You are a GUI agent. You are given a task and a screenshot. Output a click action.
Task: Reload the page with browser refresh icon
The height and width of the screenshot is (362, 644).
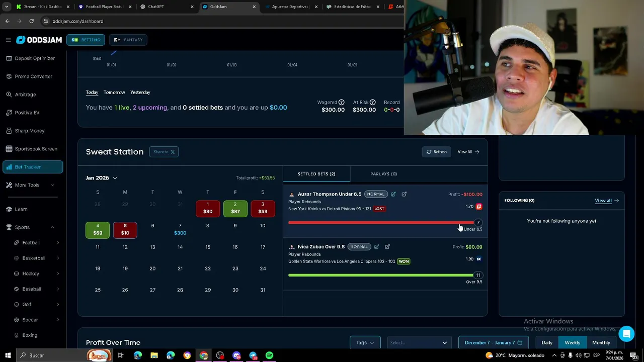click(x=31, y=21)
